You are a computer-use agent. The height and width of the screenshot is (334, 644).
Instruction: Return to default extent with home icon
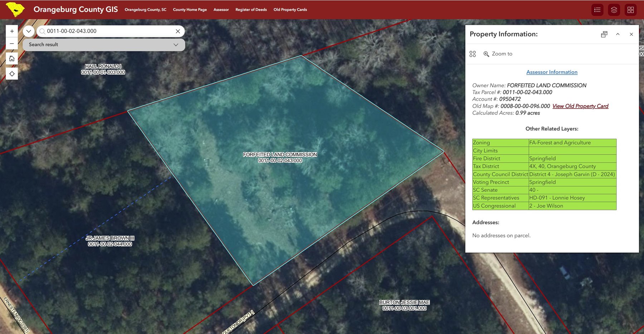(12, 58)
